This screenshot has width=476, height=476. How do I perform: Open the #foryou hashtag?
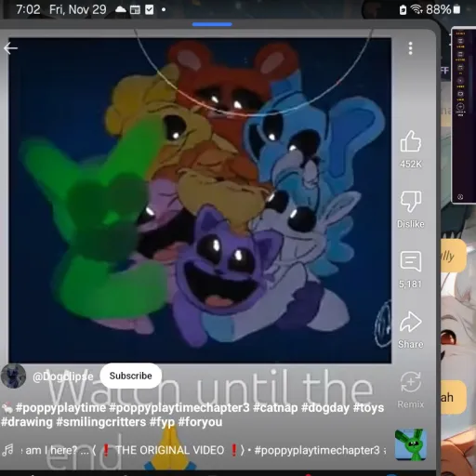pos(200,422)
